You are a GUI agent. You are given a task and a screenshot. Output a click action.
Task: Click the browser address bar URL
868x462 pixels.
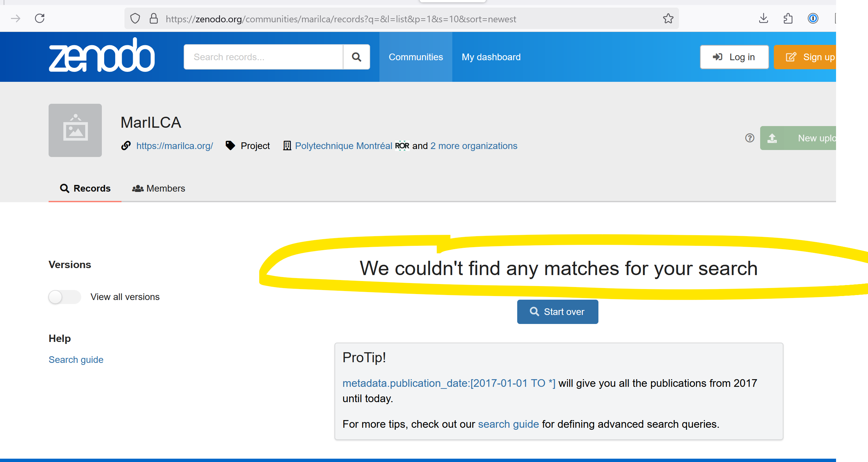341,19
